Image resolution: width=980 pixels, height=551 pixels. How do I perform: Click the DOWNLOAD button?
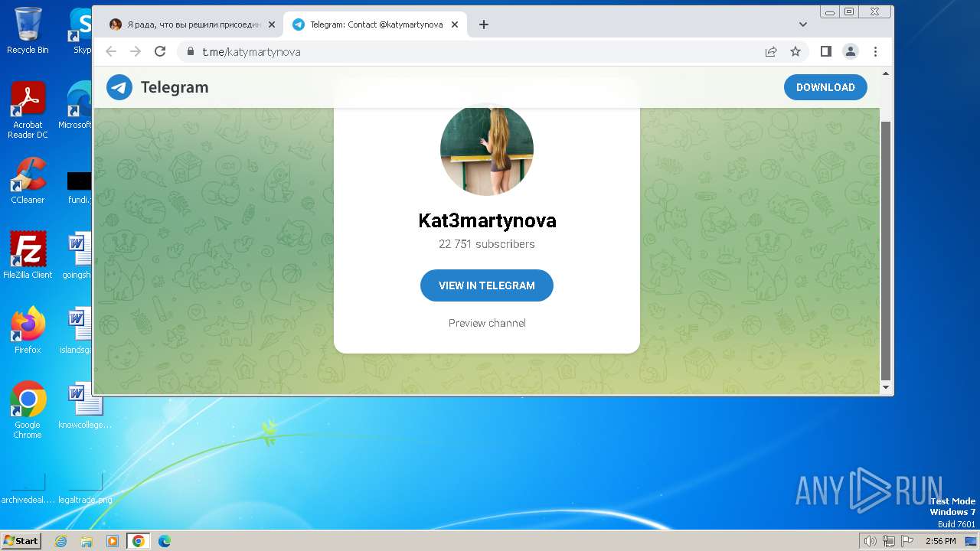825,87
